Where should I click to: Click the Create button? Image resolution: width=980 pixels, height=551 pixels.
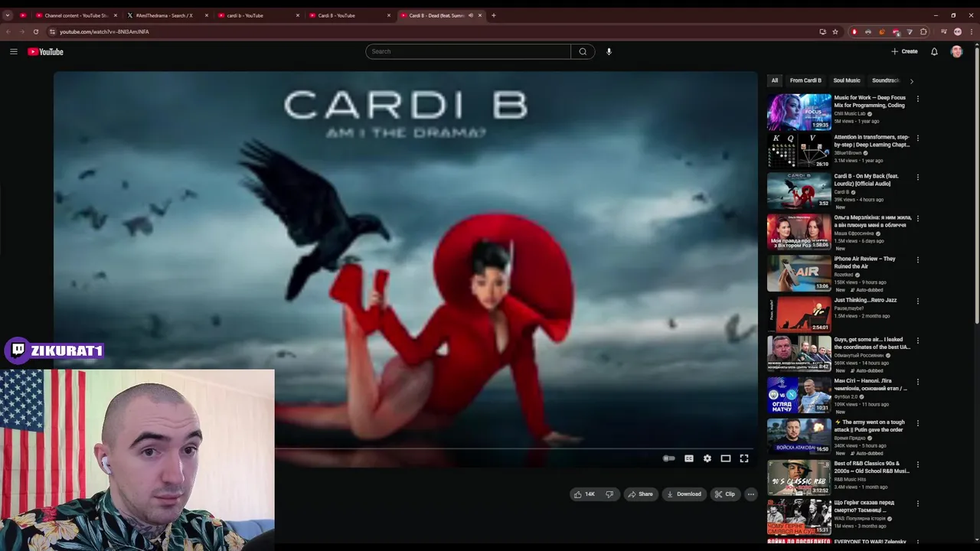(904, 51)
